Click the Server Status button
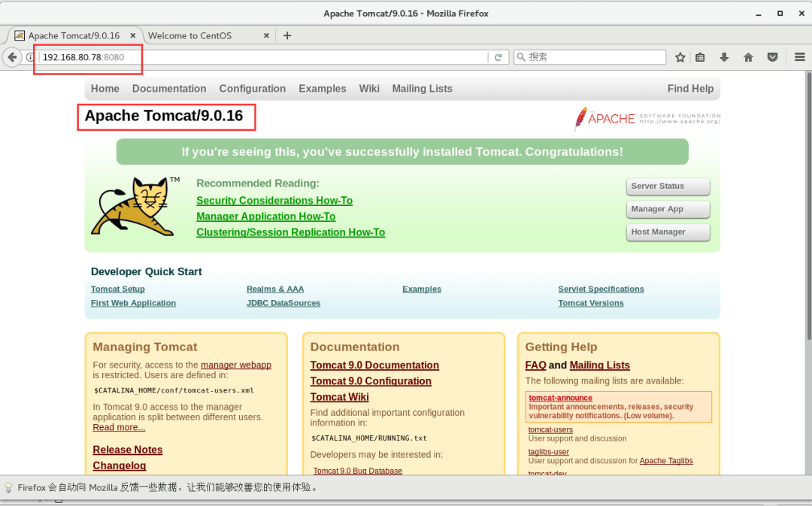The height and width of the screenshot is (506, 812). [668, 186]
